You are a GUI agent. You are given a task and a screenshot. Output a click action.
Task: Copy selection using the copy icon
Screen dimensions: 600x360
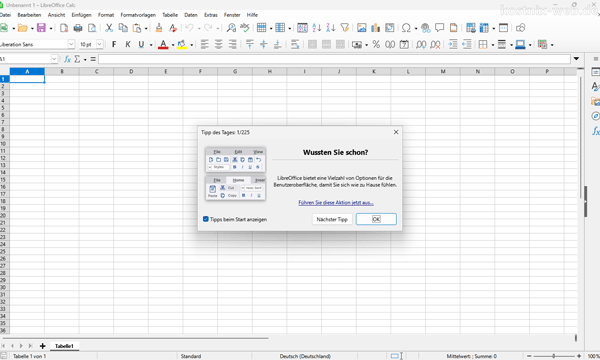click(x=123, y=28)
